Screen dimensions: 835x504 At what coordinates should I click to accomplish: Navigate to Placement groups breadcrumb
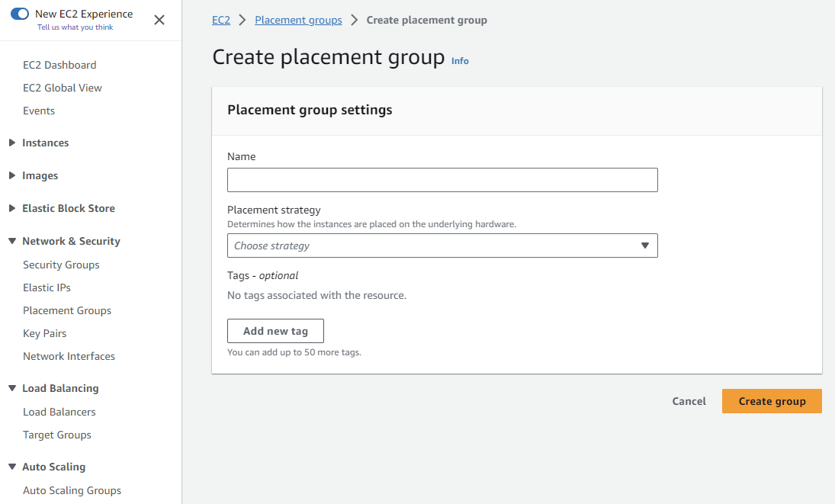pyautogui.click(x=298, y=20)
